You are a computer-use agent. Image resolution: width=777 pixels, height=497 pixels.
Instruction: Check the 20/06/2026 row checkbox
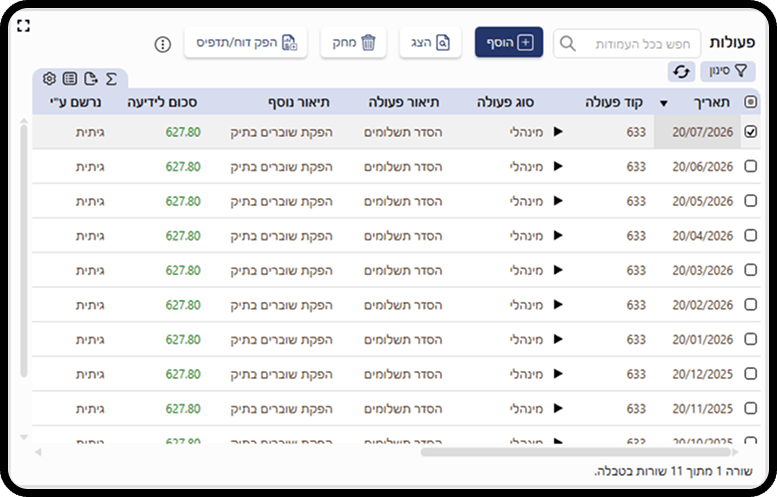[x=751, y=166]
